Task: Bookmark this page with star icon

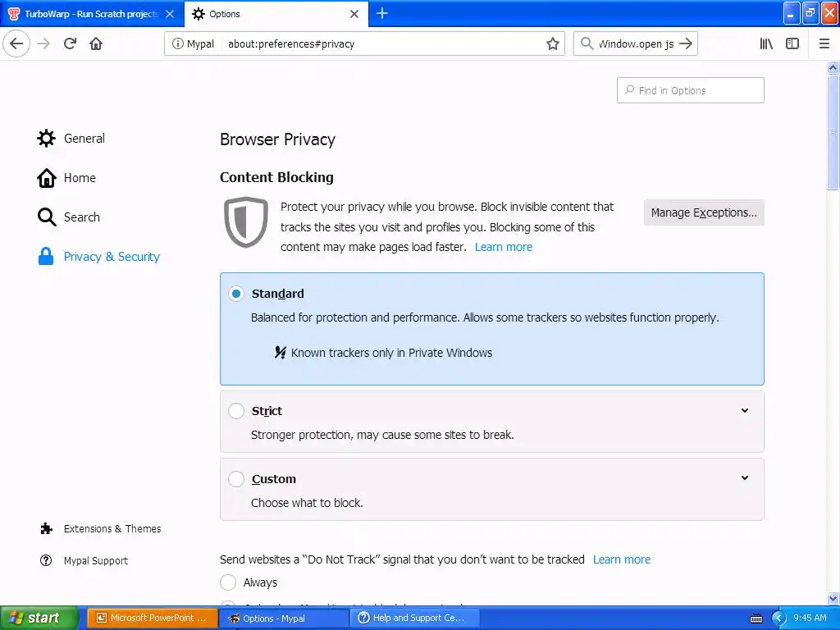Action: coord(553,43)
